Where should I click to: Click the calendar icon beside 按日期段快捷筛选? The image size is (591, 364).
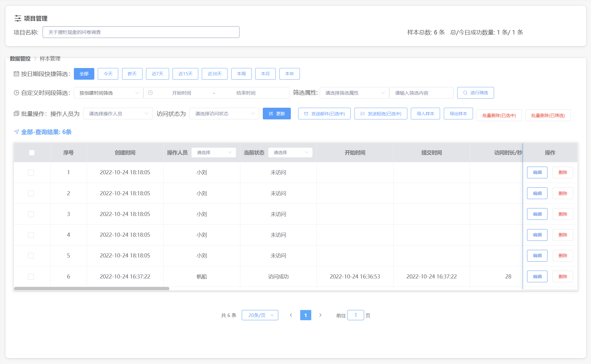click(x=16, y=74)
